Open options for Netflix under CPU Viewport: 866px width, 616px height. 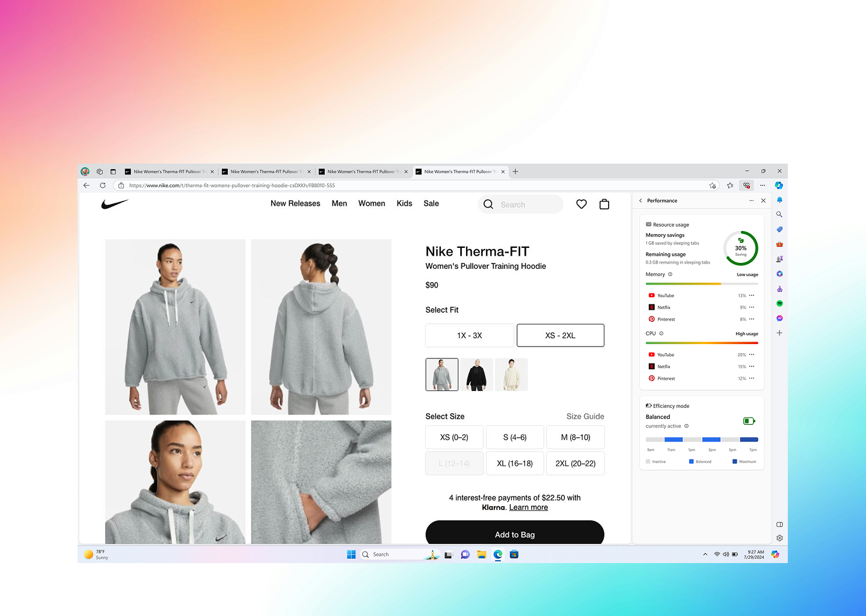(x=752, y=366)
